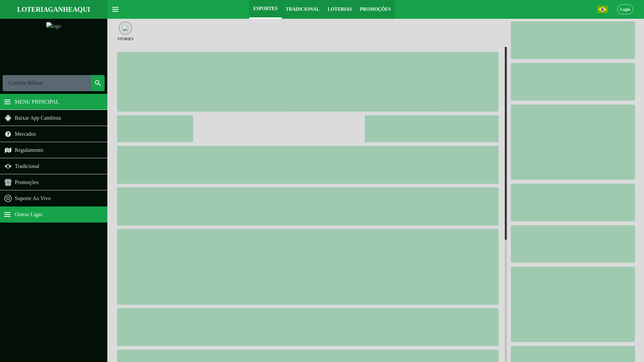Click the main content vertical scrollbar

click(506, 143)
